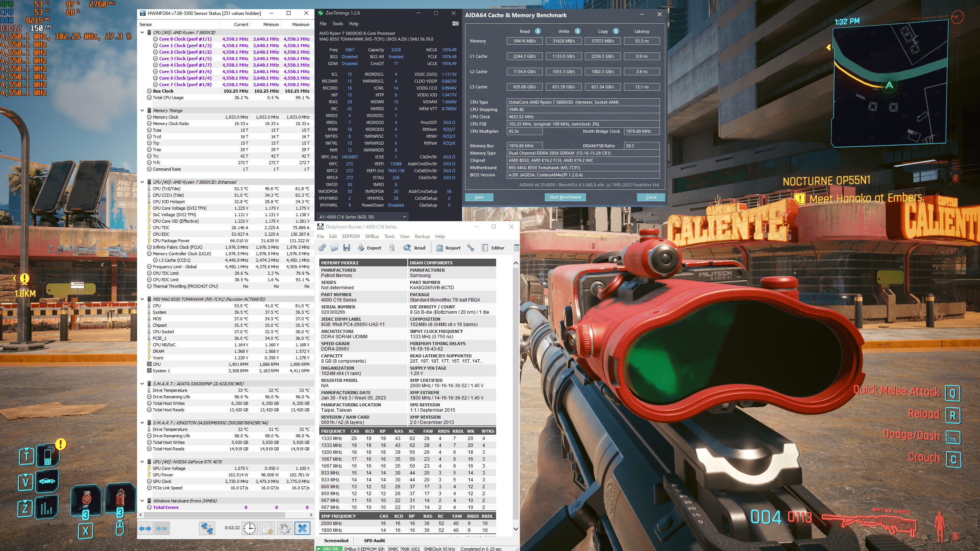
Task: Open the Thaiphoon Burner View menu
Action: (405, 236)
